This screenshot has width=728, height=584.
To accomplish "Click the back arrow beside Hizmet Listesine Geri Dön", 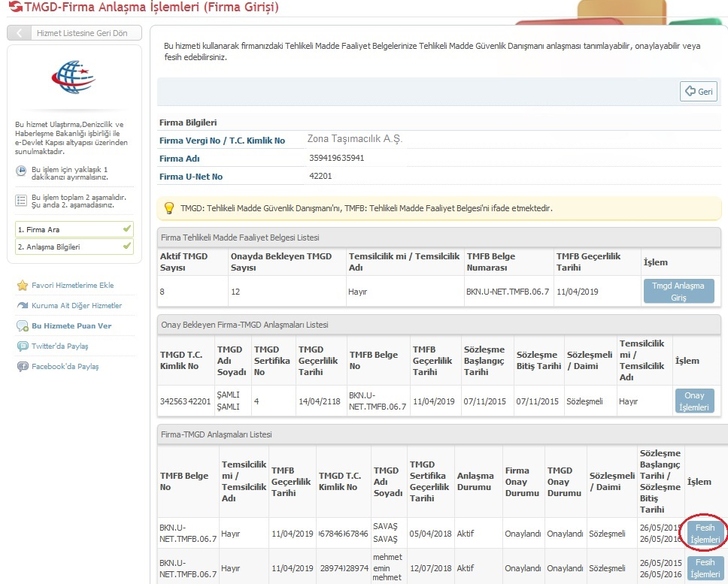I will click(x=19, y=33).
